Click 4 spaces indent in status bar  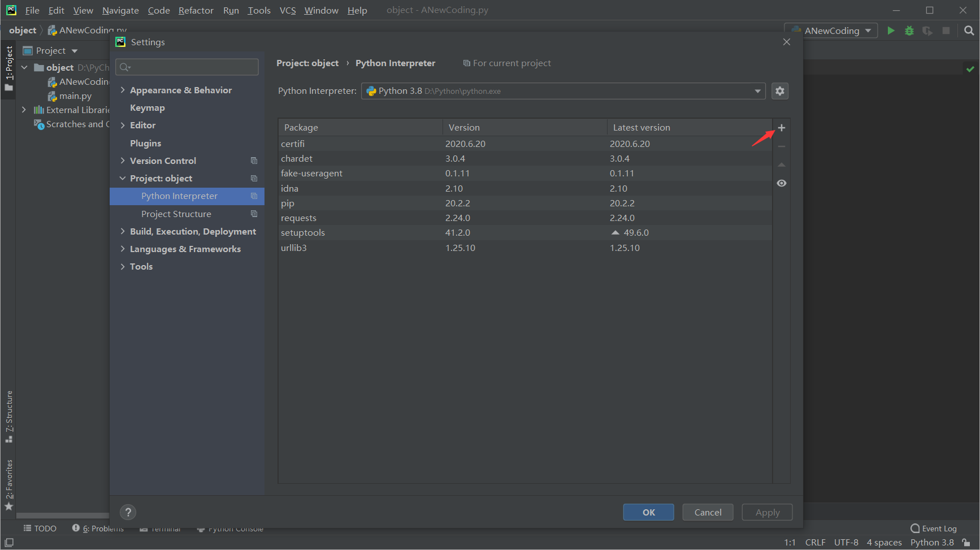tap(884, 543)
